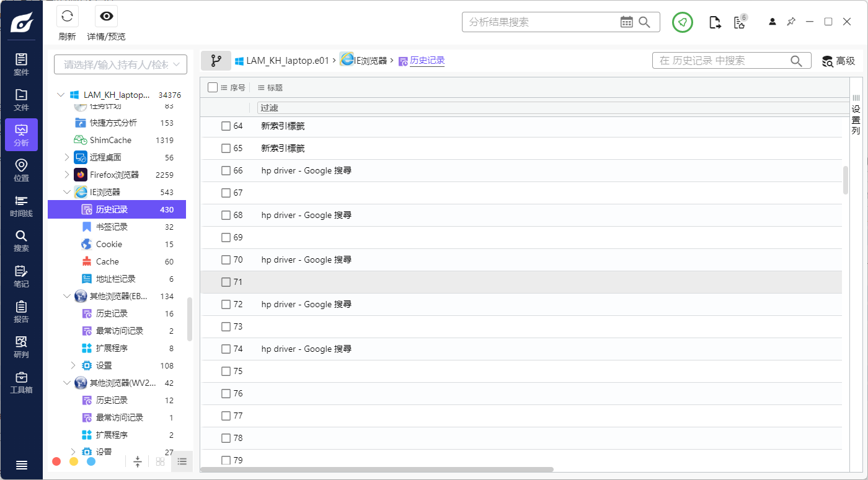Tick the checkbox for row 77
This screenshot has height=480, width=868.
(226, 416)
